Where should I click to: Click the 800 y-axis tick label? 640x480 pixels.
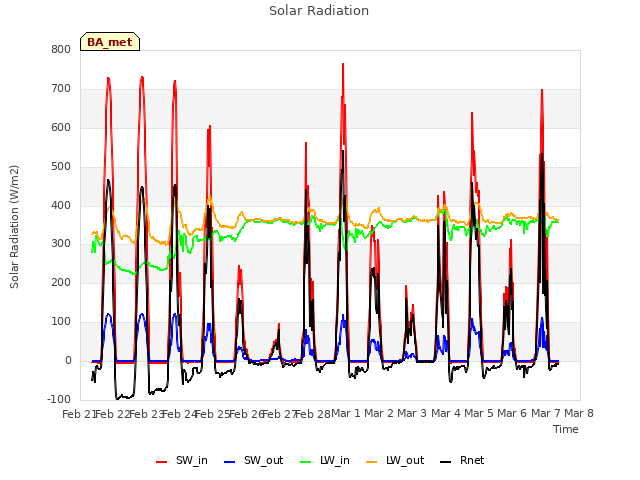point(61,49)
